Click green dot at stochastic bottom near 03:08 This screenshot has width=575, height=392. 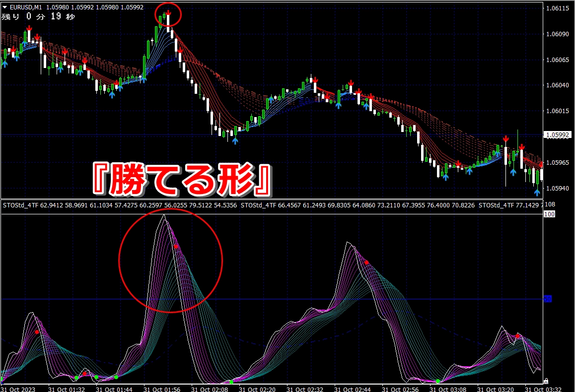(x=438, y=382)
